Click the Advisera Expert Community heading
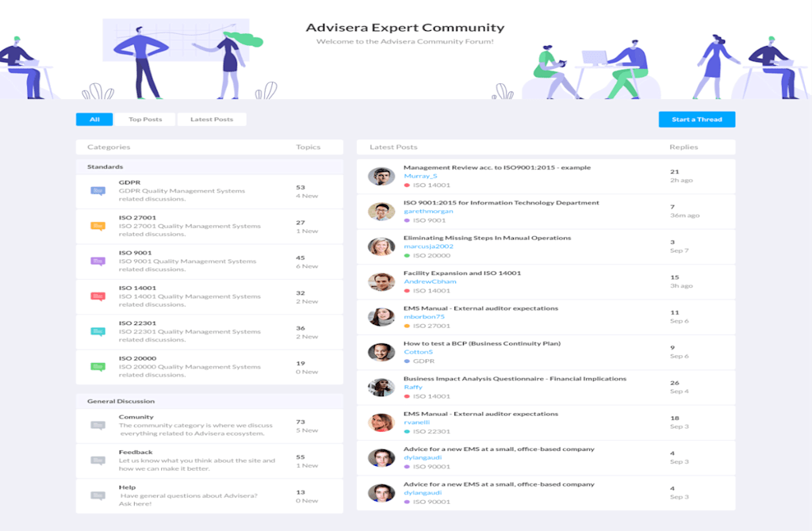The height and width of the screenshot is (531, 812). (x=405, y=28)
